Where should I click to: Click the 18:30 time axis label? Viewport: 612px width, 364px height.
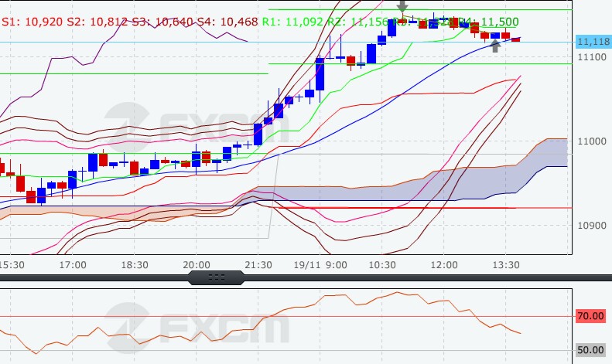pos(135,265)
